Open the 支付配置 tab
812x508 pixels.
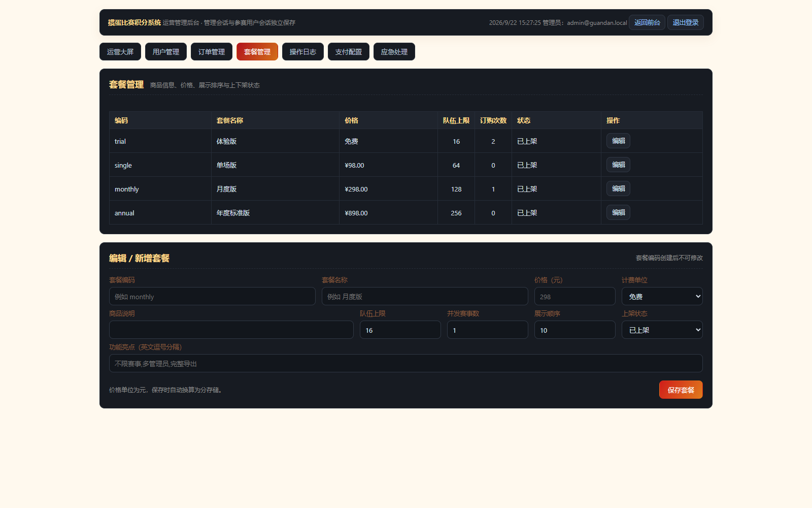point(349,52)
